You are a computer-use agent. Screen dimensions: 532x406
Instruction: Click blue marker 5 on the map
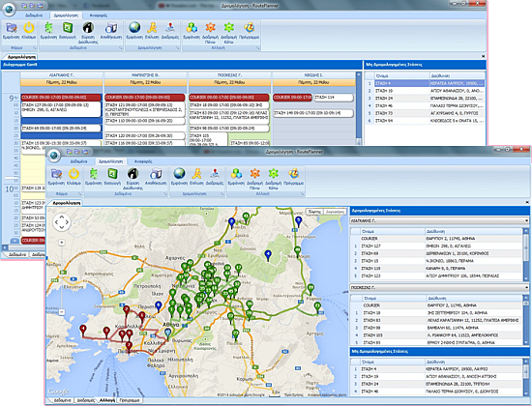pos(298,222)
